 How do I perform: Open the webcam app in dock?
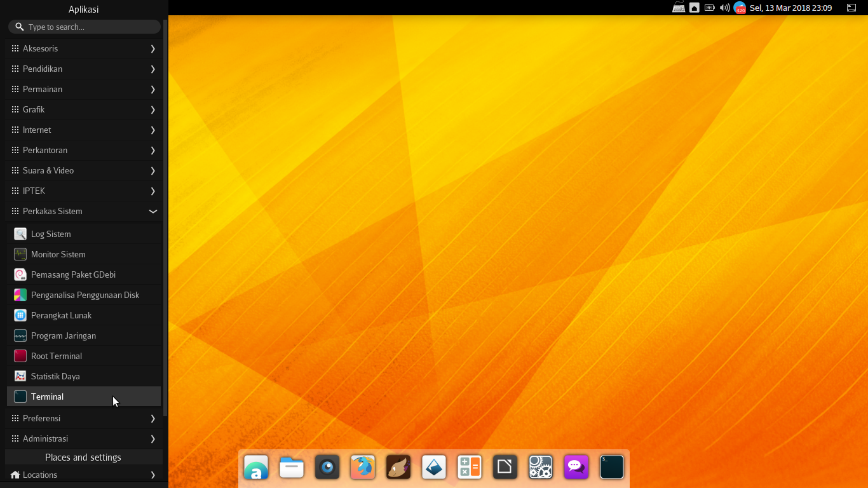pyautogui.click(x=327, y=468)
